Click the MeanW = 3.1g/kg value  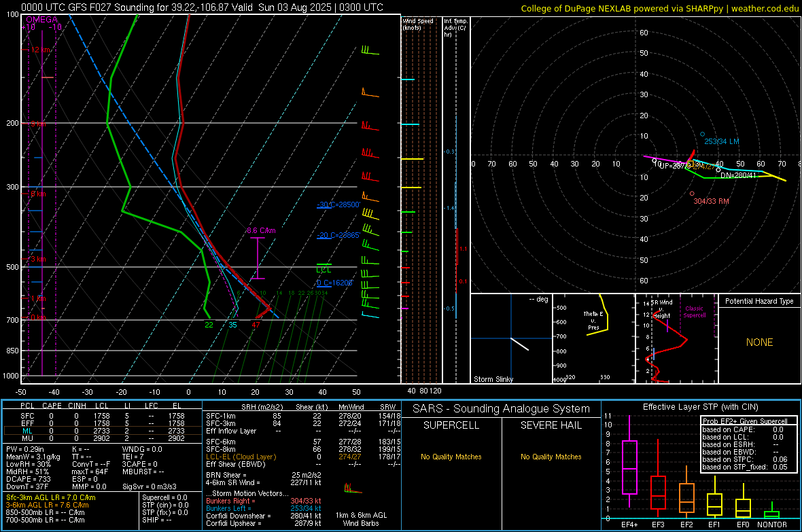tap(33, 457)
